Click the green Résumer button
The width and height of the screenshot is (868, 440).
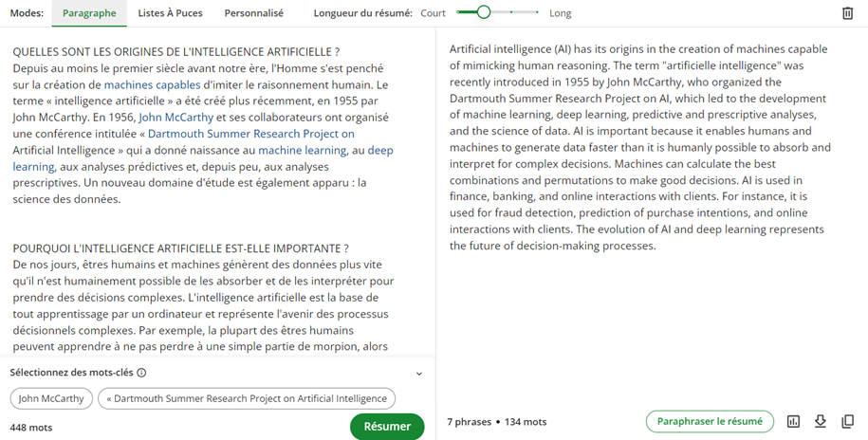tap(387, 427)
